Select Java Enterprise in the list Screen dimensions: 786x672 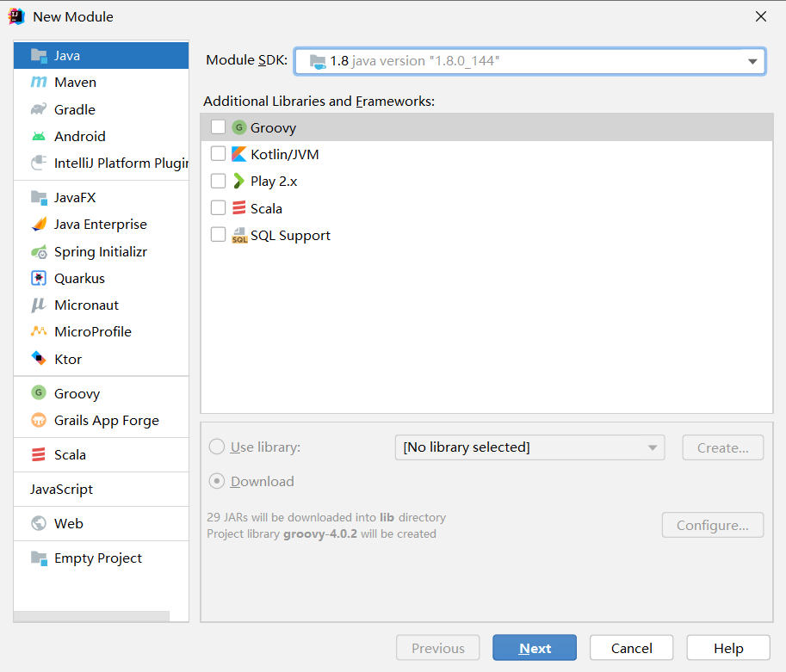click(102, 224)
